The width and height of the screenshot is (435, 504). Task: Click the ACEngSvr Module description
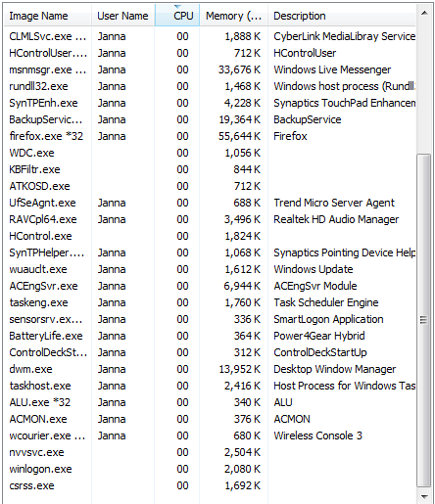315,286
